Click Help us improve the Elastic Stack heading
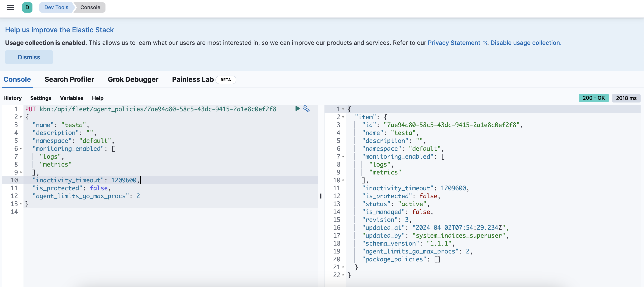 pyautogui.click(x=60, y=30)
